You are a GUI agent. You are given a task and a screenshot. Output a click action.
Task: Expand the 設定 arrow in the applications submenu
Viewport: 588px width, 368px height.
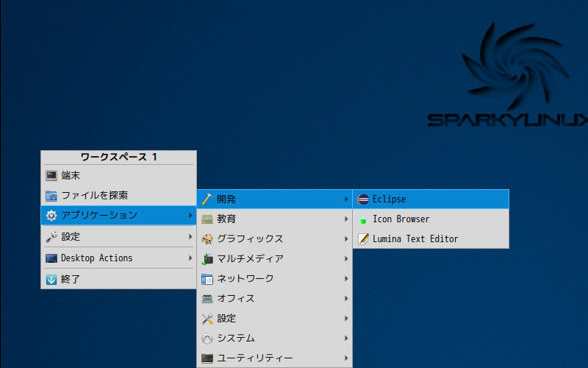346,319
